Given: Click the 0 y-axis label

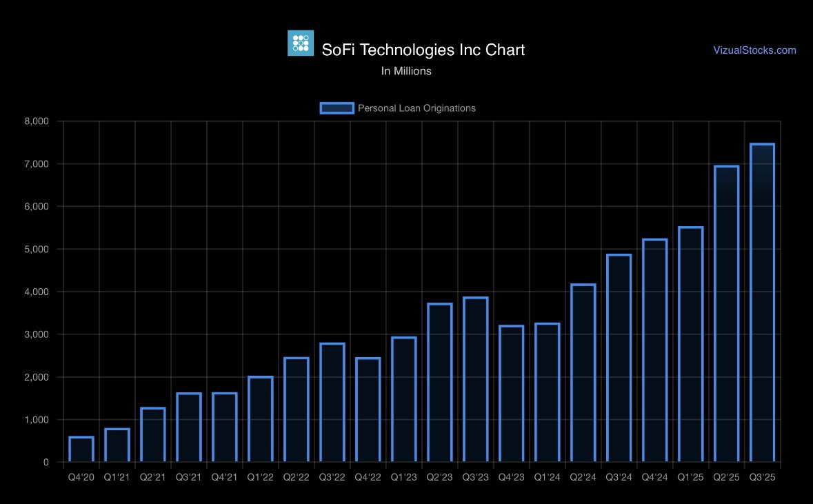Looking at the screenshot, I should 46,463.
